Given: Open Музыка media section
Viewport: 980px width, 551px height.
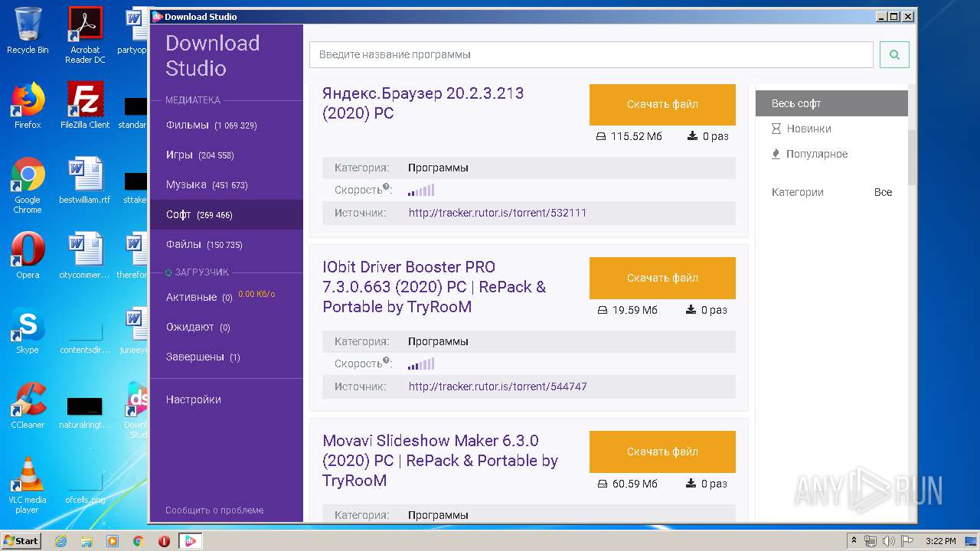Looking at the screenshot, I should click(227, 184).
